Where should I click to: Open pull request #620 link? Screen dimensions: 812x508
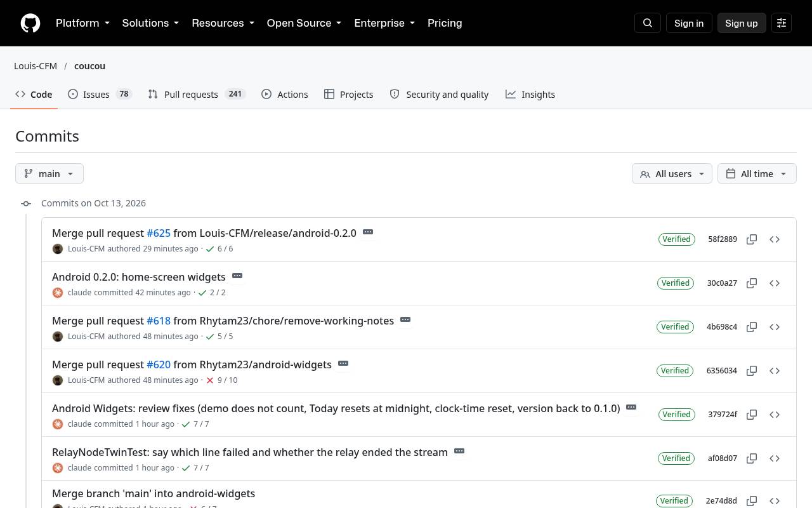tap(159, 364)
